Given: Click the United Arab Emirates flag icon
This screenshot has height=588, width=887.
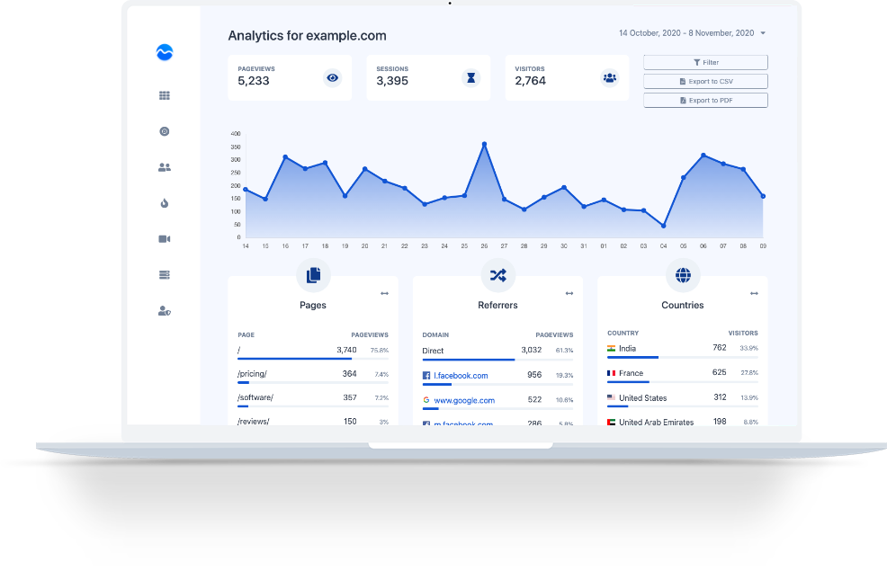Looking at the screenshot, I should click(612, 422).
